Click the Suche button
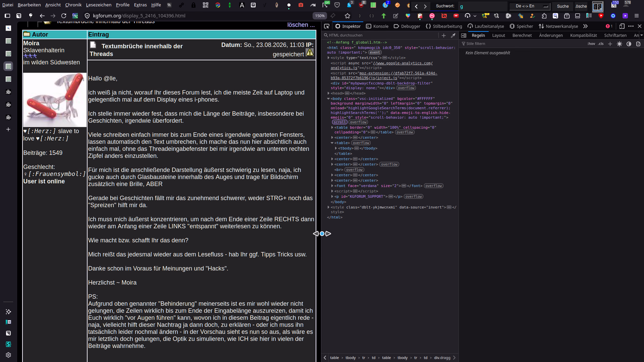Viewport: 644px width, 362px height. [562, 6]
